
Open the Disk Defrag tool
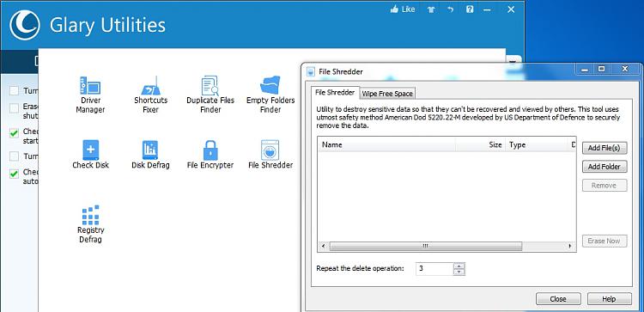tap(150, 155)
